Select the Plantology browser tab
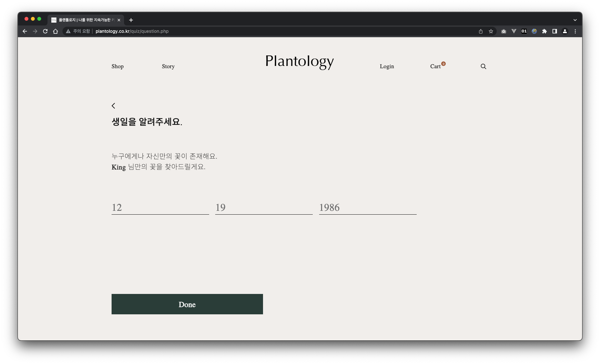The height and width of the screenshot is (364, 600). click(x=85, y=20)
